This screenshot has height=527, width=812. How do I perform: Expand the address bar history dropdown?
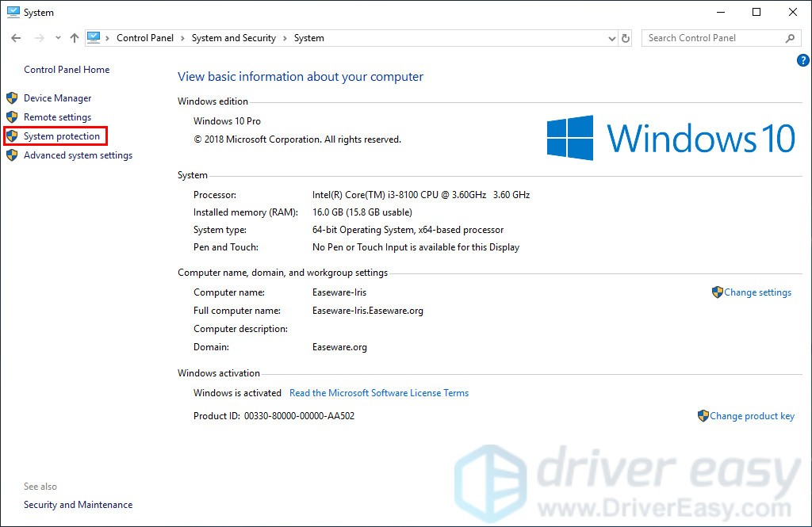[611, 38]
